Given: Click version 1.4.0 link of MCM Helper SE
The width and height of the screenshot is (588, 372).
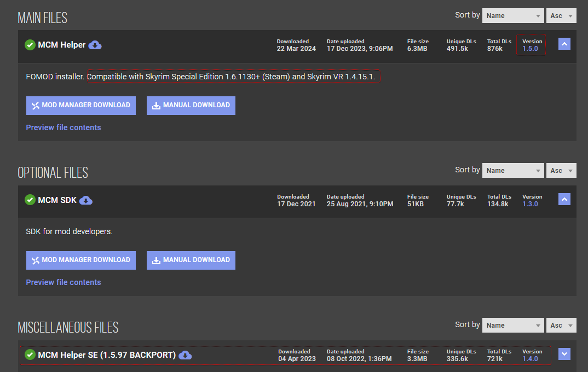Looking at the screenshot, I should coord(530,359).
